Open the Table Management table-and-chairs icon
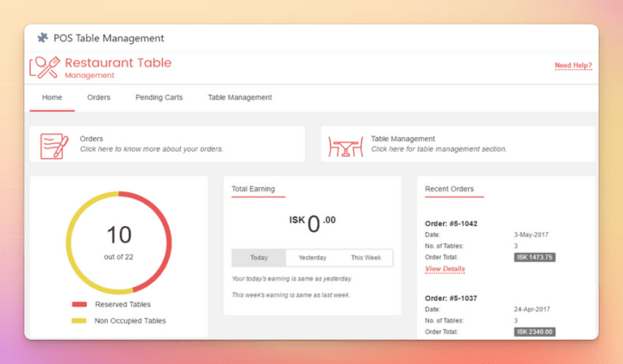The height and width of the screenshot is (364, 623). (345, 146)
